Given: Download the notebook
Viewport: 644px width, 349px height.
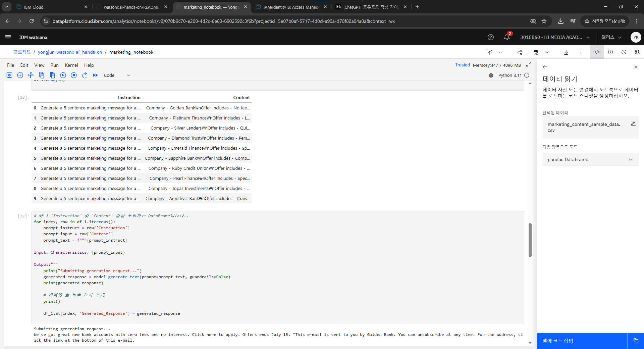Looking at the screenshot, I should tap(566, 52).
